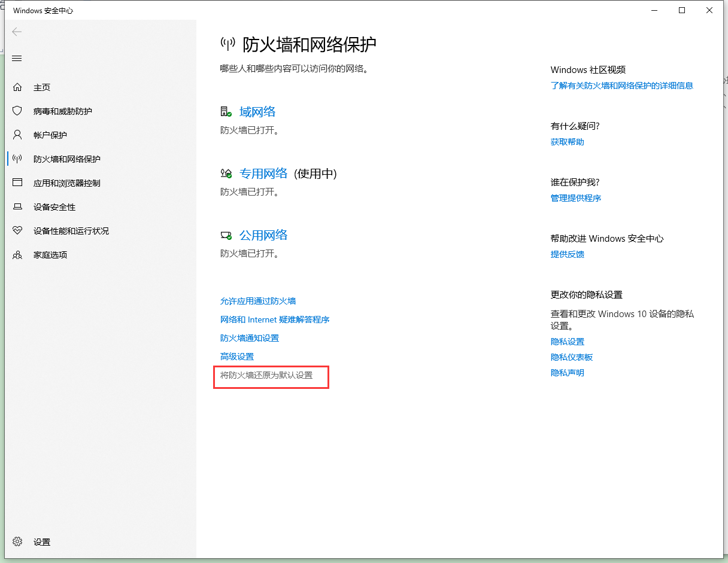Viewport: 728px width, 563px height.
Task: Open 病毒和威胁防护 section
Action: 63,111
